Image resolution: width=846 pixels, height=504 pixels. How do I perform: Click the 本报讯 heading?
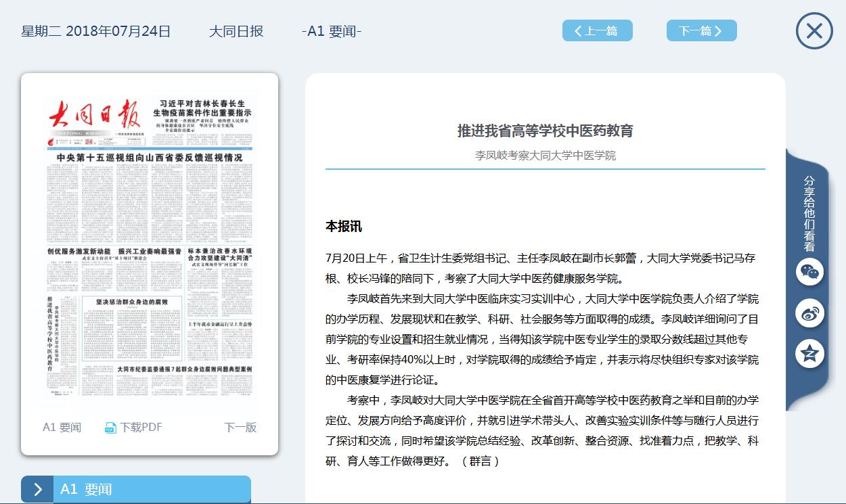(344, 226)
